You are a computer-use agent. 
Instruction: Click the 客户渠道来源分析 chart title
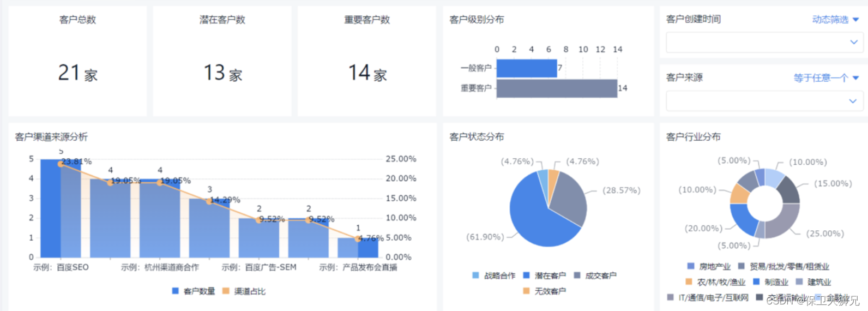pyautogui.click(x=51, y=137)
